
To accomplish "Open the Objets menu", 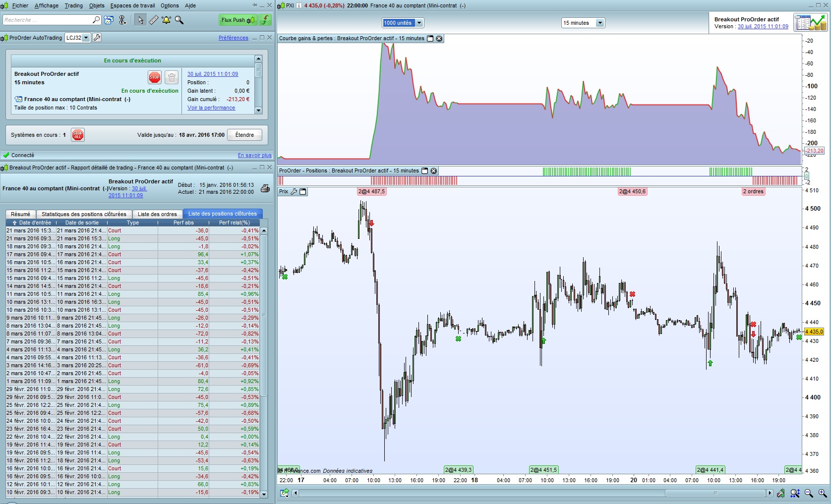I will click(x=97, y=5).
